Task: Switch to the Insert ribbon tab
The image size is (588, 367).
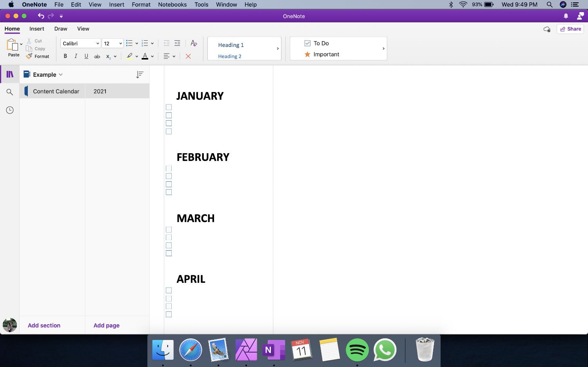Action: [37, 29]
